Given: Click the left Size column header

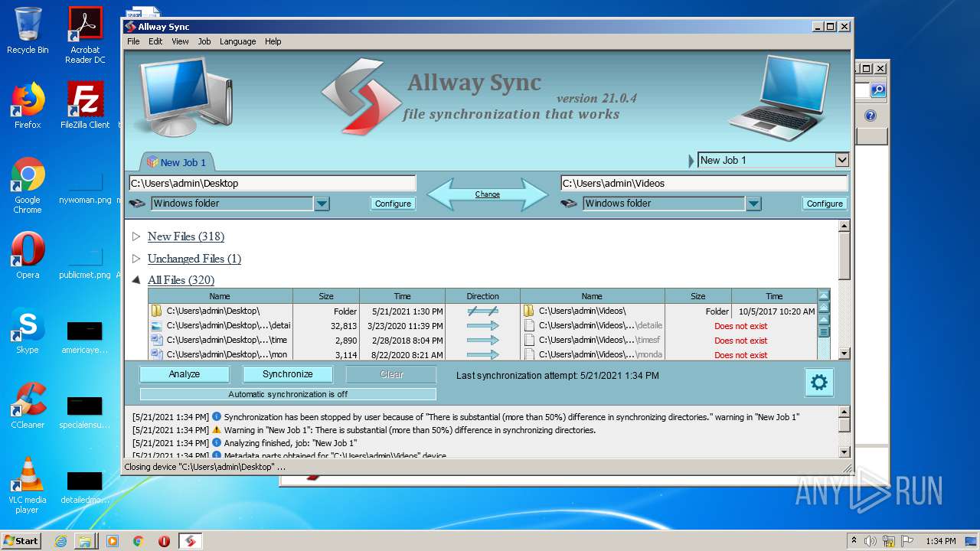Looking at the screenshot, I should tap(326, 296).
